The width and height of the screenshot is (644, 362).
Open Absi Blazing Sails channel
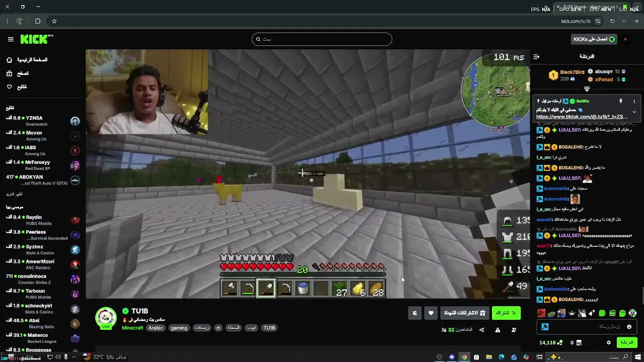tap(43, 323)
